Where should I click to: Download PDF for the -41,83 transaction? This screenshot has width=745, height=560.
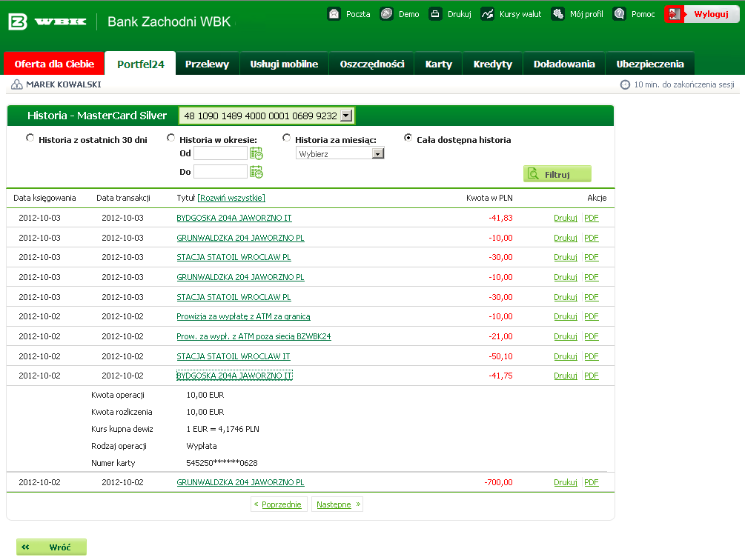click(592, 218)
